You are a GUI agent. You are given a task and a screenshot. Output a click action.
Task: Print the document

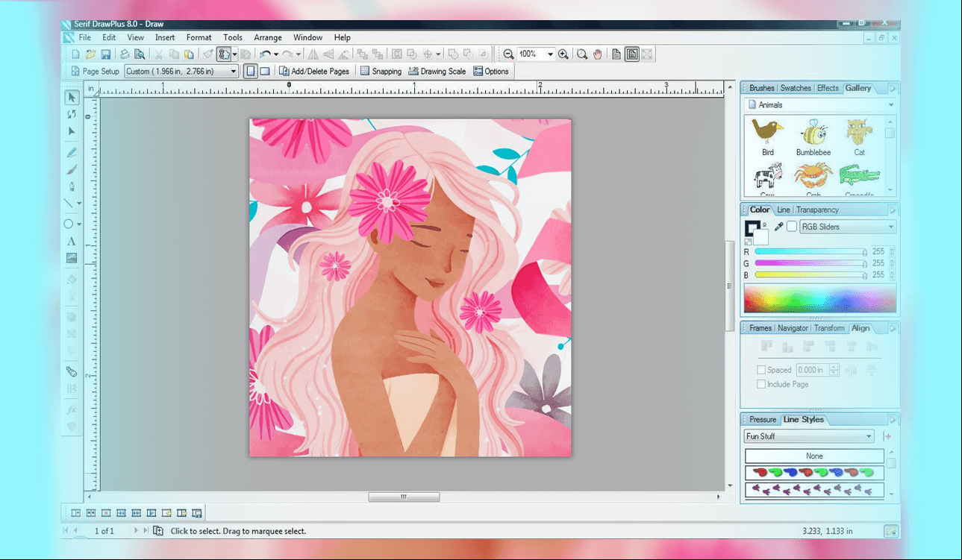coord(125,54)
